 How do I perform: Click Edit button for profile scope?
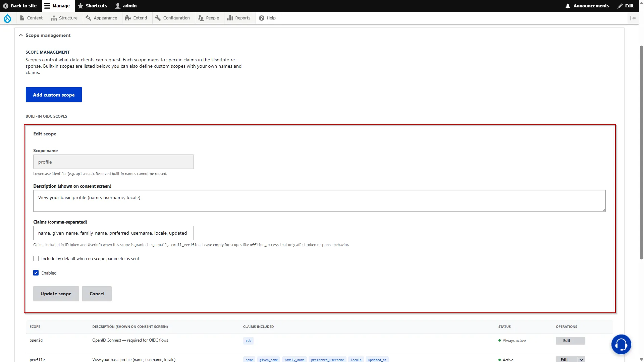coord(566,359)
